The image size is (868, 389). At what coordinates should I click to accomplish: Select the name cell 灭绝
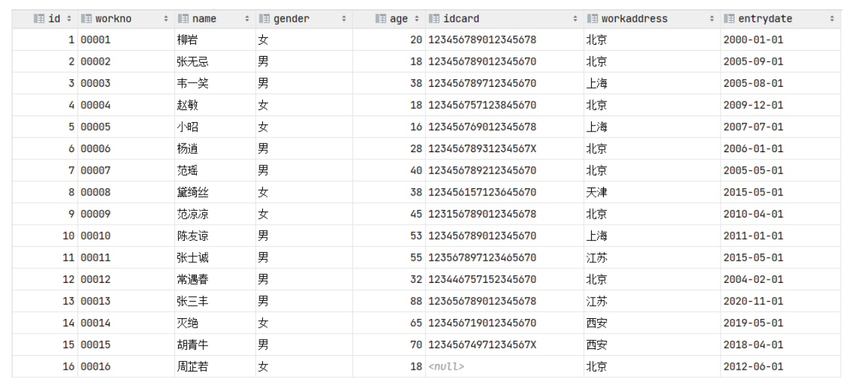click(215, 323)
